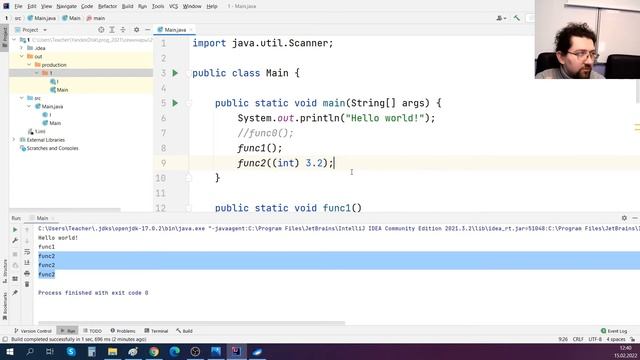Click the Main.java breadcrumb in navigation bar
The image size is (640, 360).
[42, 18]
